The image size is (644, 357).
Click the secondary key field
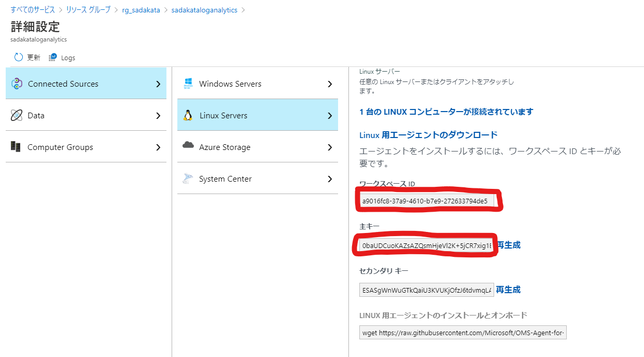pos(427,290)
